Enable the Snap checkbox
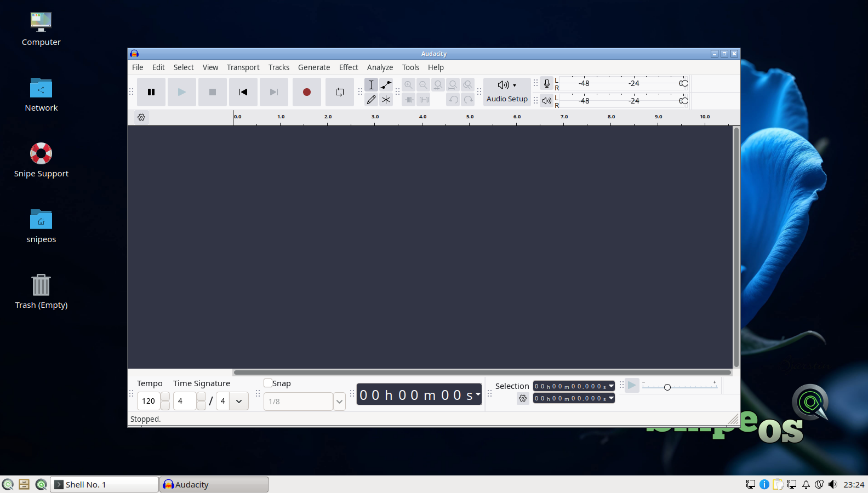Image resolution: width=868 pixels, height=493 pixels. pos(268,383)
